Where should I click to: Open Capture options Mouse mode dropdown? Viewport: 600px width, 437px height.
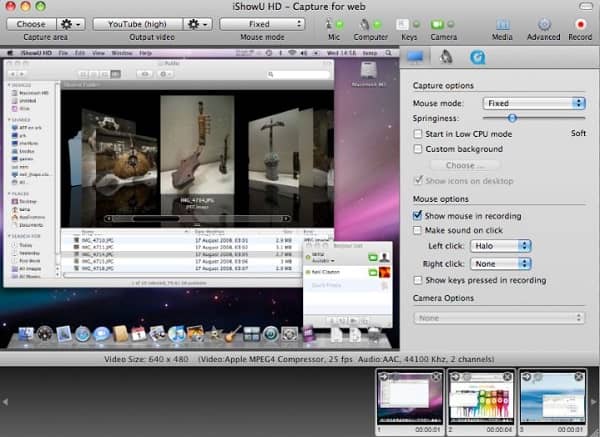(x=534, y=103)
